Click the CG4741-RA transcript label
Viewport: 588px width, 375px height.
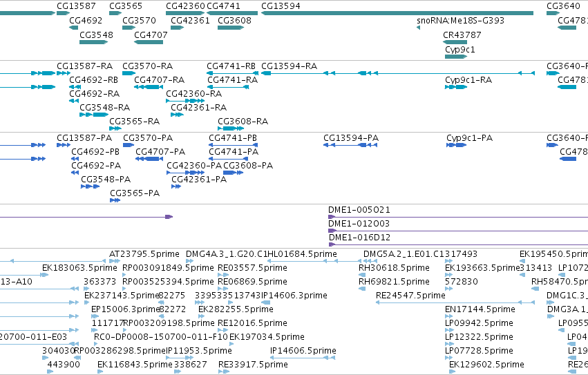[232, 80]
